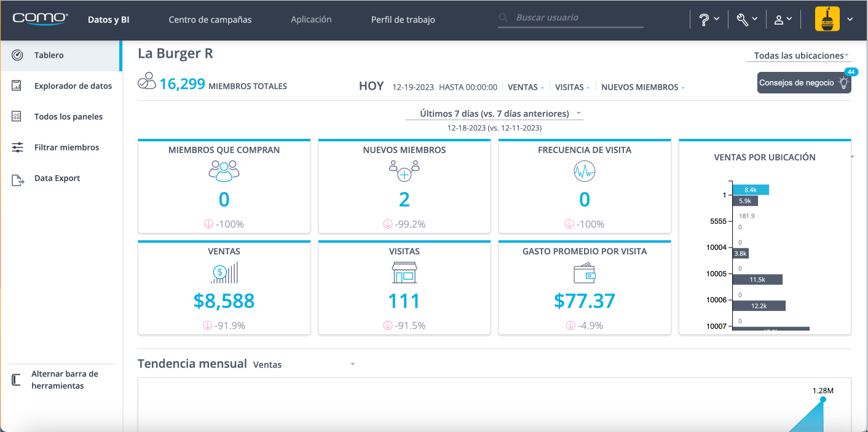Click the Explorador de datos icon
This screenshot has height=432, width=868.
click(17, 86)
